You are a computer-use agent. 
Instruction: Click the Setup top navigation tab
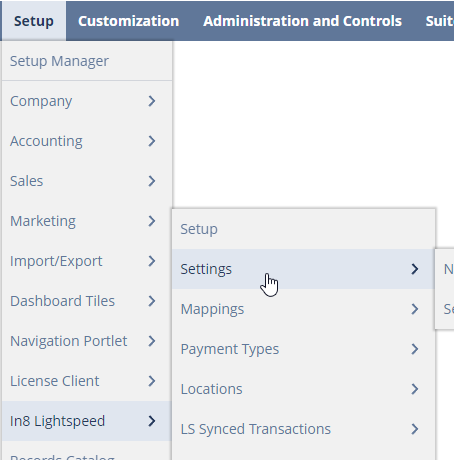34,21
